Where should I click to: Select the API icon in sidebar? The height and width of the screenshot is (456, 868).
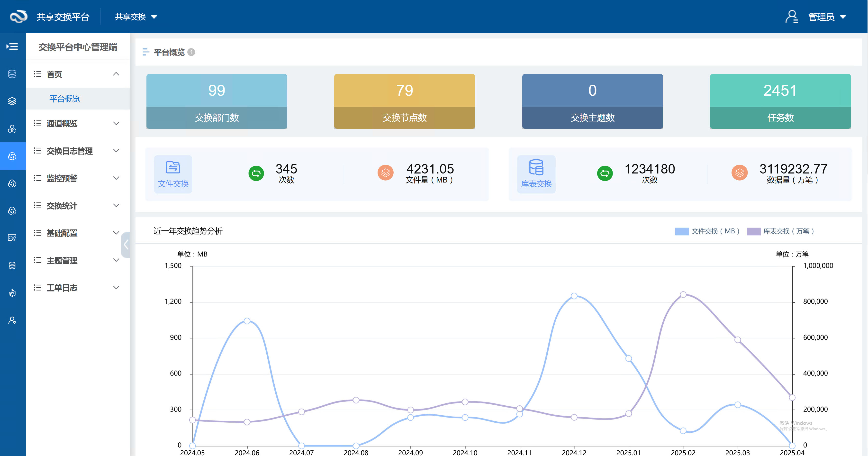12,292
